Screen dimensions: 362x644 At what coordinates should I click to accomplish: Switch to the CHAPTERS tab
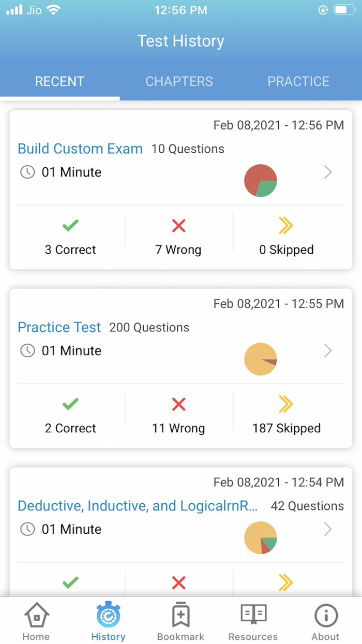pos(179,81)
